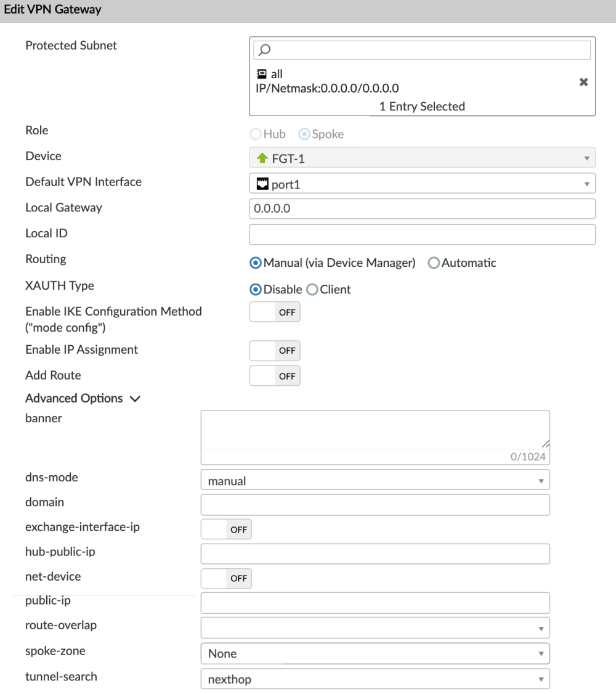Click the green device icon next to FGT-1
This screenshot has height=694, width=616.
(x=261, y=157)
